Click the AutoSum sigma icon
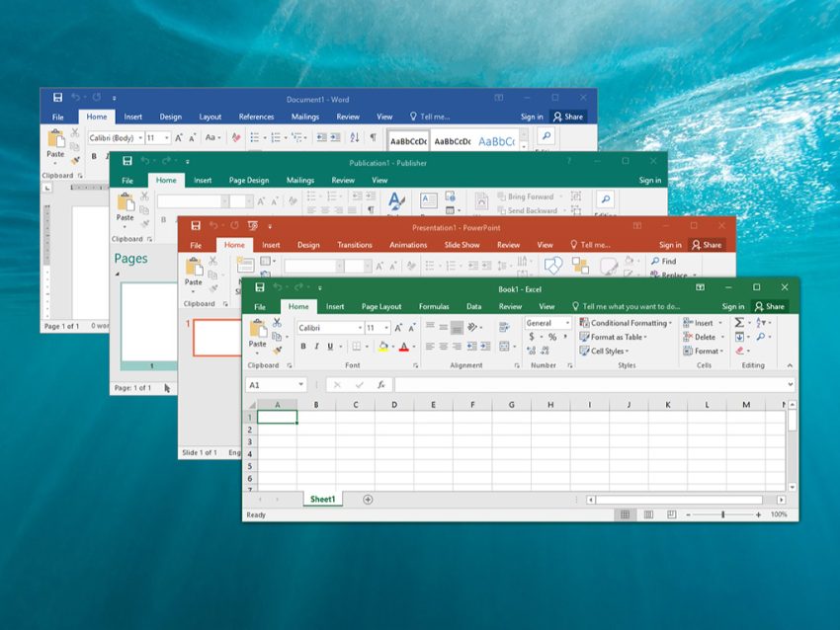 738,323
